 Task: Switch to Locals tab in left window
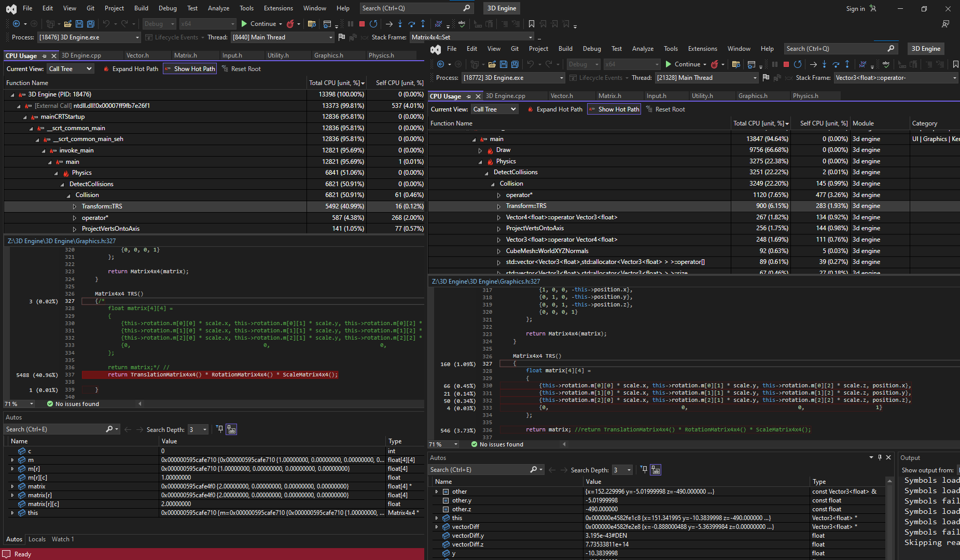(37, 539)
